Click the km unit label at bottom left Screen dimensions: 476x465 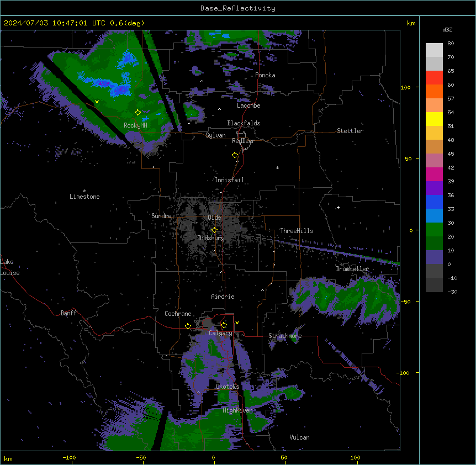[x=8, y=458]
